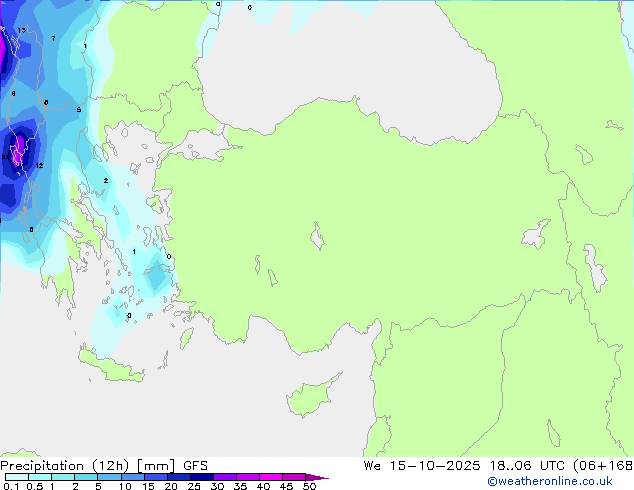Click the 0.1–0.5 mm palest legend swatch

pyautogui.click(x=17, y=477)
